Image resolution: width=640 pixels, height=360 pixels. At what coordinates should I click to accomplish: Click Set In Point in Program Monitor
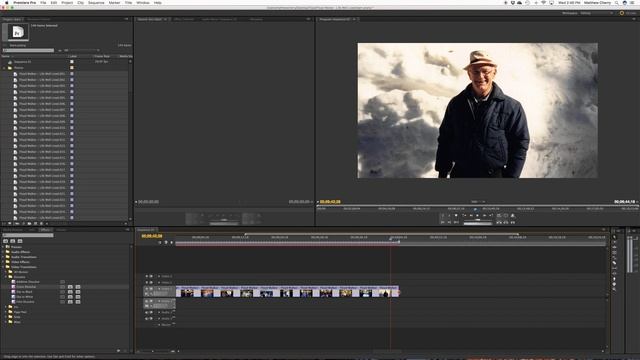pos(443,215)
